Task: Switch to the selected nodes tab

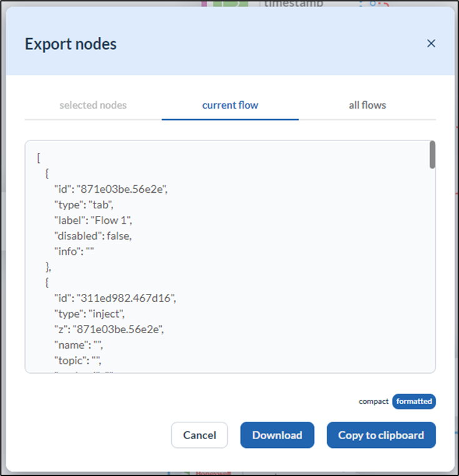Action: [x=93, y=105]
